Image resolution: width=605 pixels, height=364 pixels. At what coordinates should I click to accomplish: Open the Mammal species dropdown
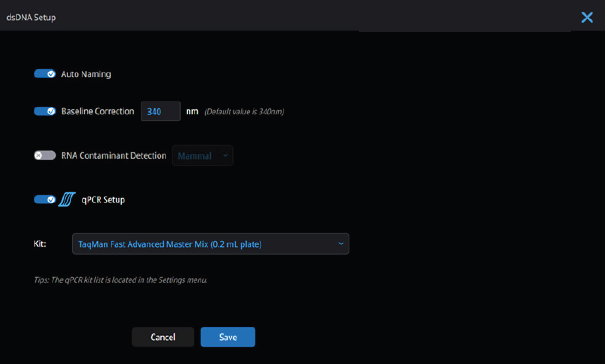tap(203, 156)
